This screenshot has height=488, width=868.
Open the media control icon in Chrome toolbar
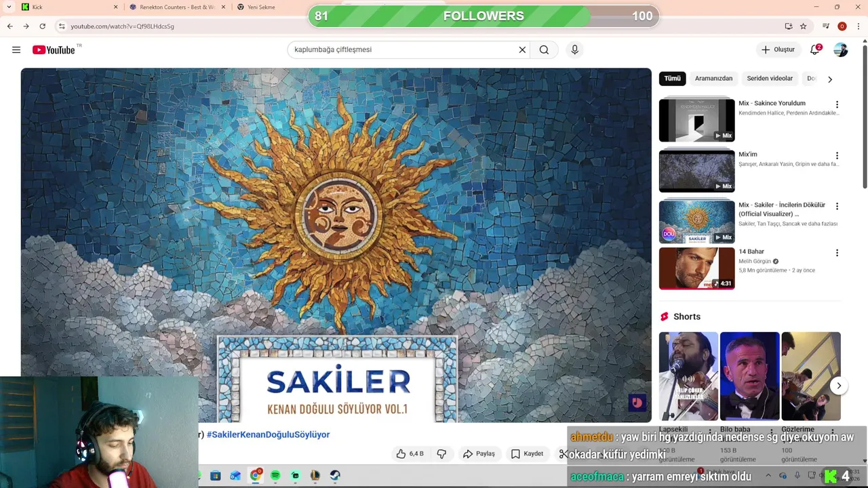point(826,26)
